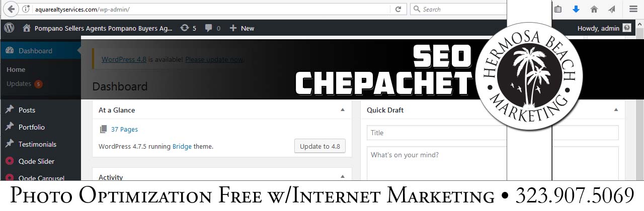Click the pin icon beside Posts
Viewport: 644px width, 211px height.
click(x=10, y=110)
